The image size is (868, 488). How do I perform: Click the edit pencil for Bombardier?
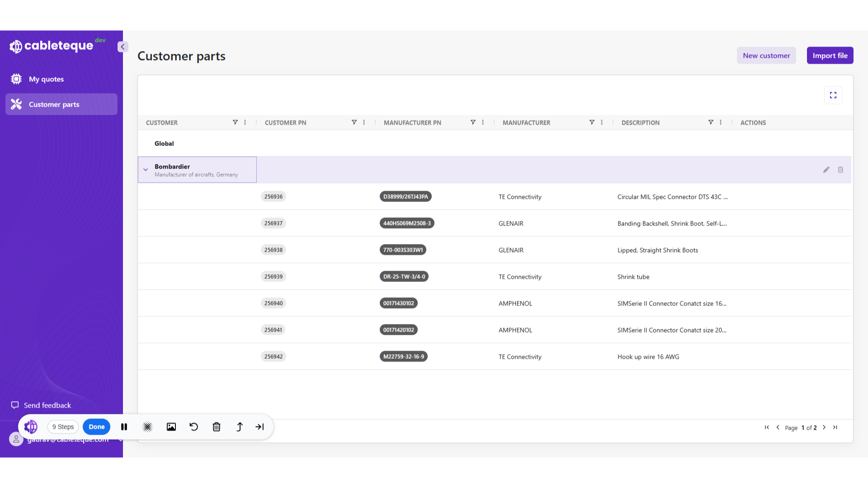[826, 170]
